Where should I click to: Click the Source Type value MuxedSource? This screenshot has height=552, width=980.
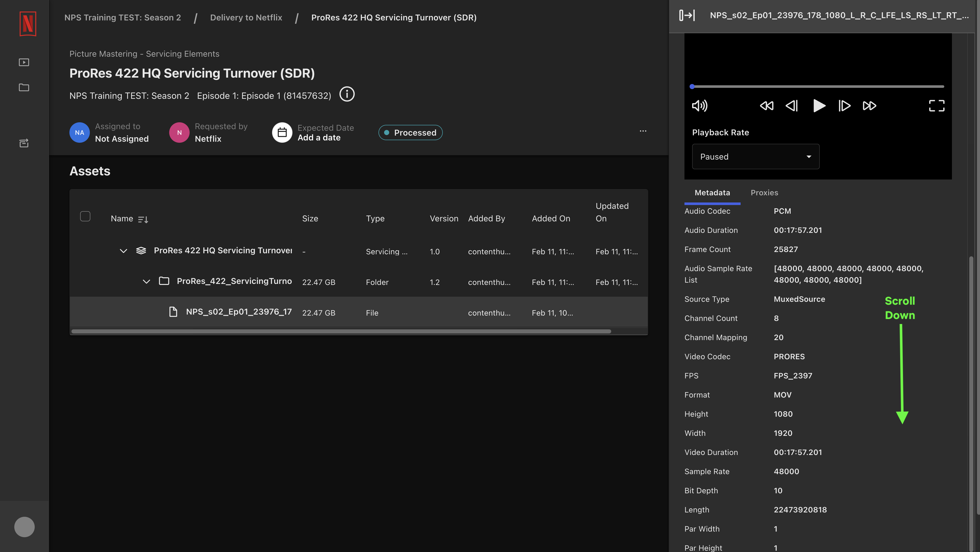pyautogui.click(x=799, y=299)
